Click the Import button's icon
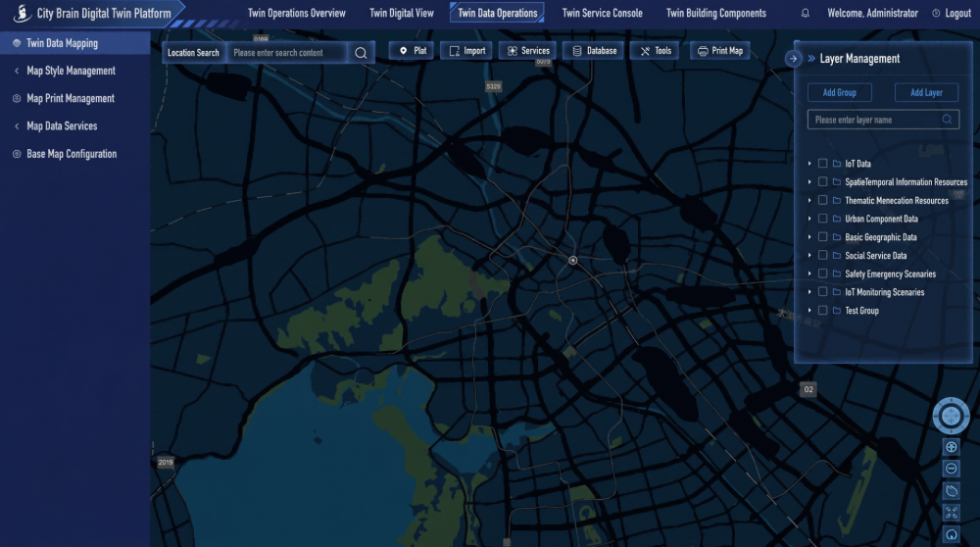The image size is (980, 547). (x=455, y=51)
